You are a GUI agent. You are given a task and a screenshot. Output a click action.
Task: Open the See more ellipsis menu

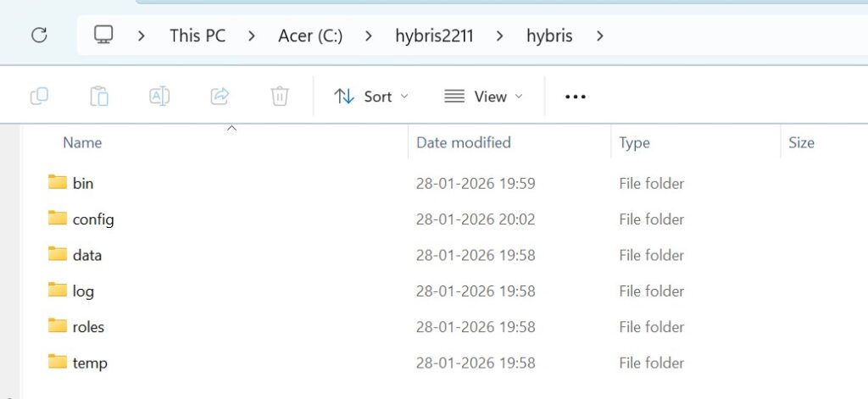point(576,97)
